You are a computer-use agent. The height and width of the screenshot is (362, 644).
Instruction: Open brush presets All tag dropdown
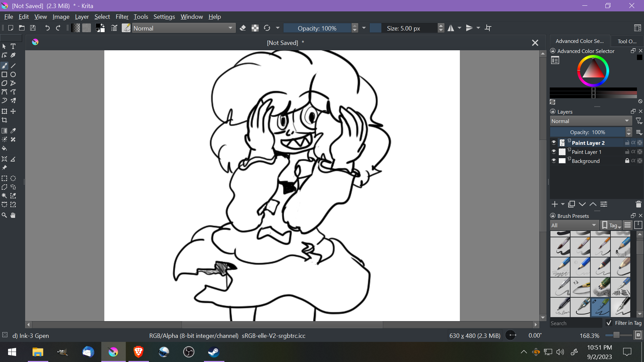point(574,225)
